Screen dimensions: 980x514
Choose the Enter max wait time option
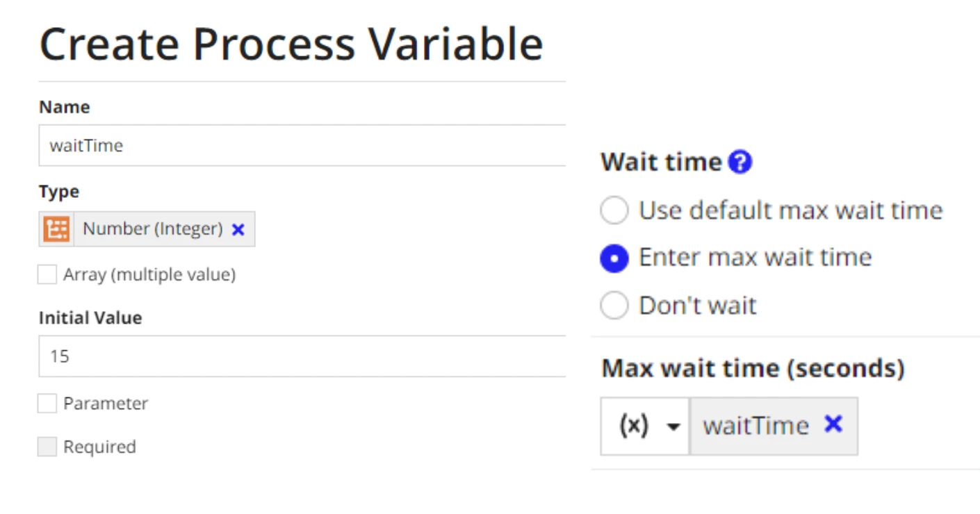pos(614,258)
